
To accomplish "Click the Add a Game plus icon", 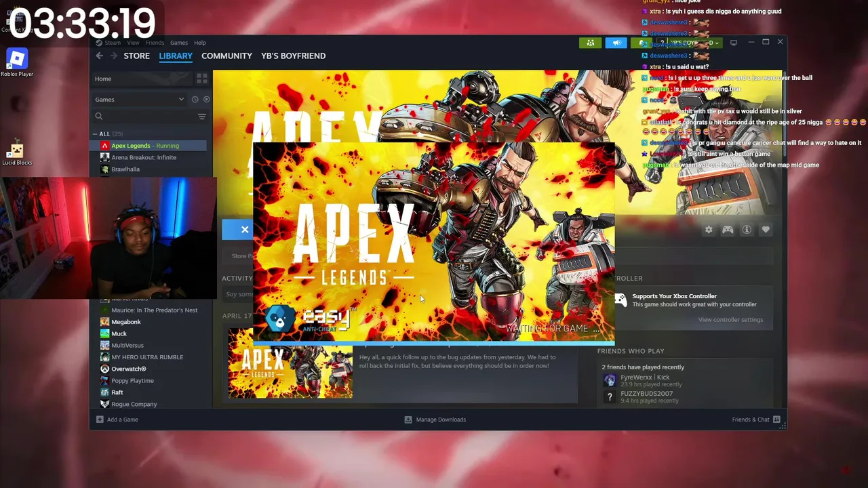I will (x=100, y=420).
